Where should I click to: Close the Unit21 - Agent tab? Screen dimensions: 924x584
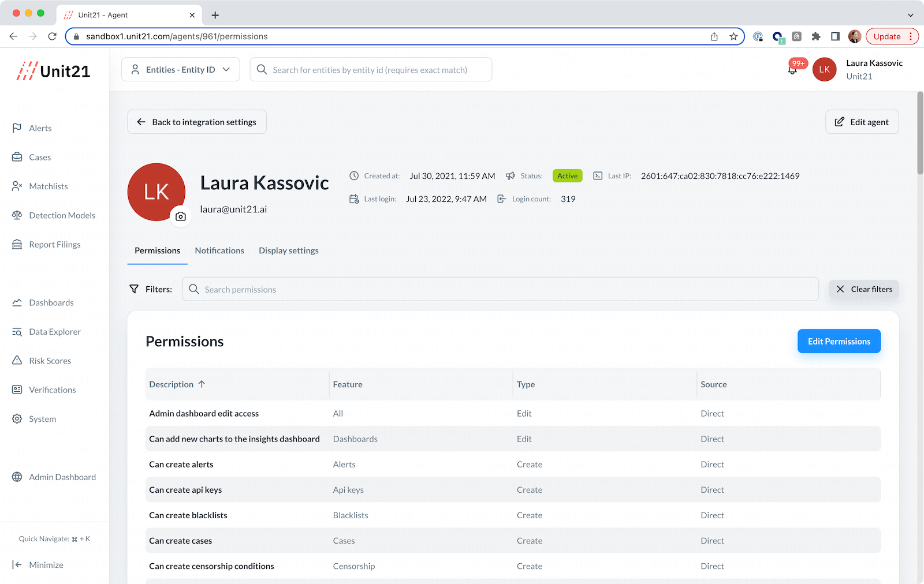pos(192,15)
